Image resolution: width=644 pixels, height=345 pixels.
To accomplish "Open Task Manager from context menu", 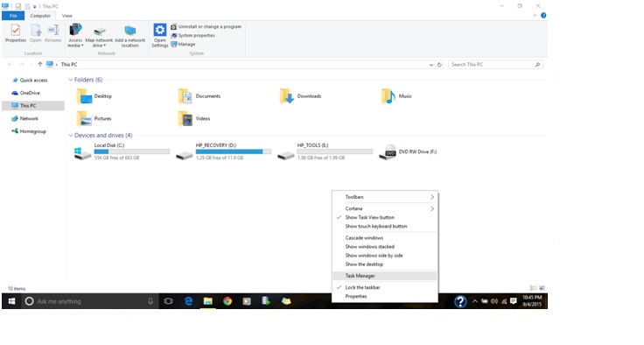I will click(x=385, y=276).
